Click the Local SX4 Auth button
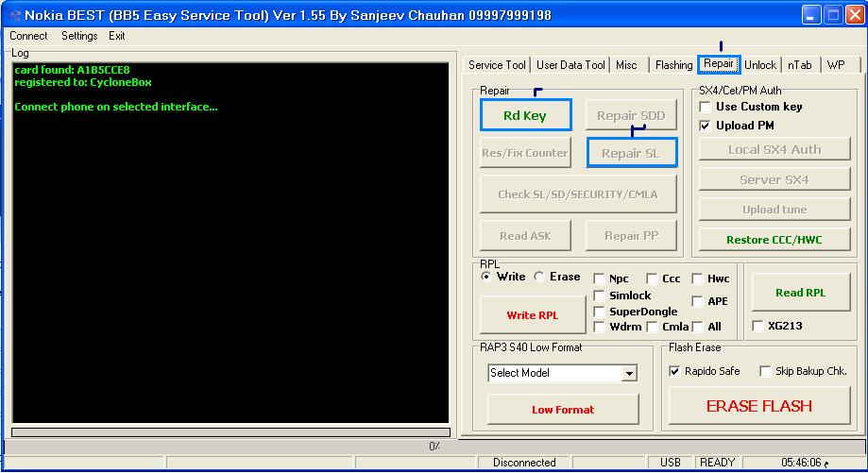 (x=774, y=149)
